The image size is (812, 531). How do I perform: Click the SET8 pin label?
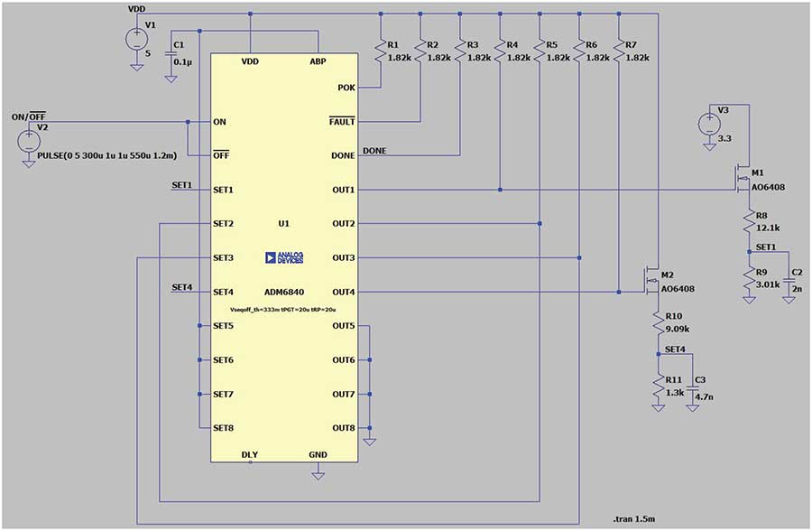click(223, 428)
